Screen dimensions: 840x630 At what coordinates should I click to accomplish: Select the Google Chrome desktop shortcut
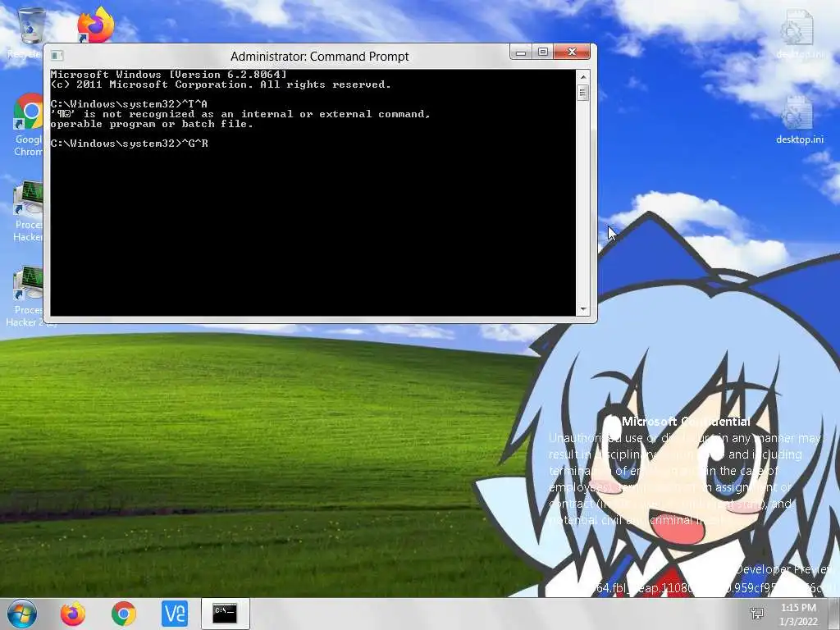pos(28,125)
